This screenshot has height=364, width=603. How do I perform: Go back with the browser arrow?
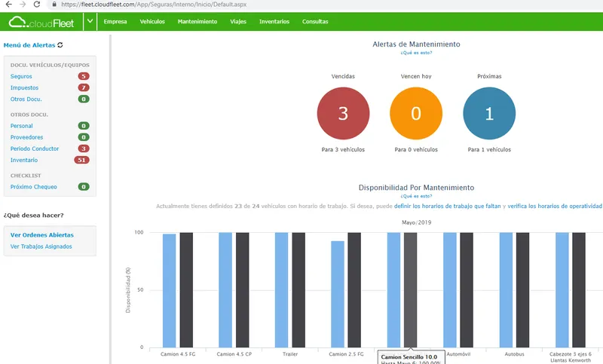(8, 5)
